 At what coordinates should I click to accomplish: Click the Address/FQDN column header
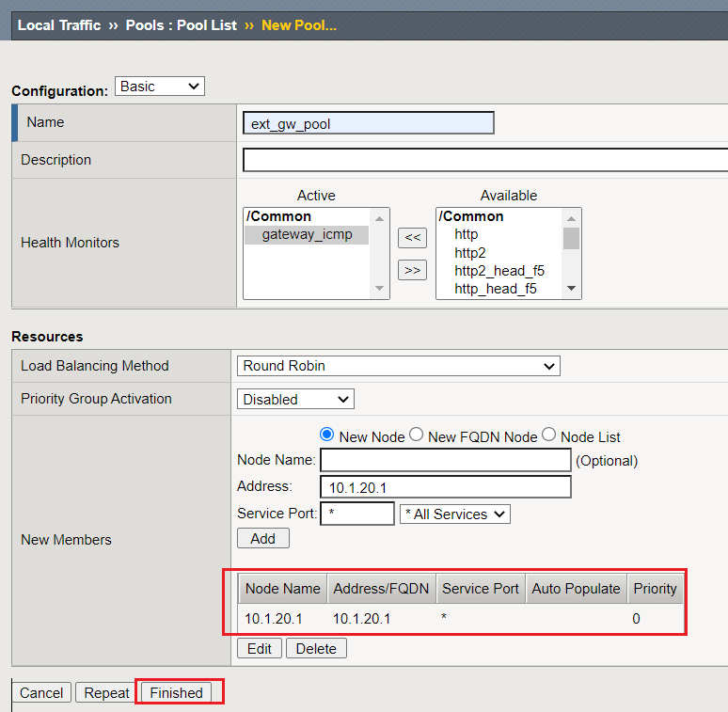click(x=381, y=589)
